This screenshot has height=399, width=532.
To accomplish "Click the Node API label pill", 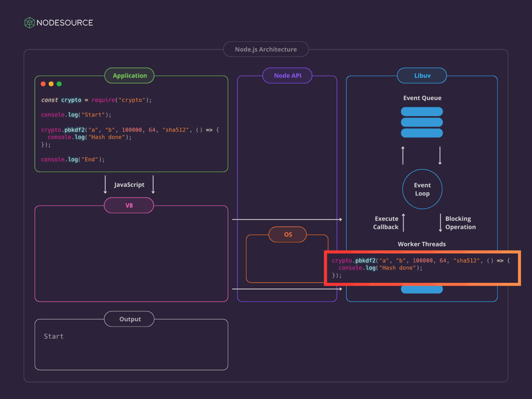I will (x=287, y=76).
